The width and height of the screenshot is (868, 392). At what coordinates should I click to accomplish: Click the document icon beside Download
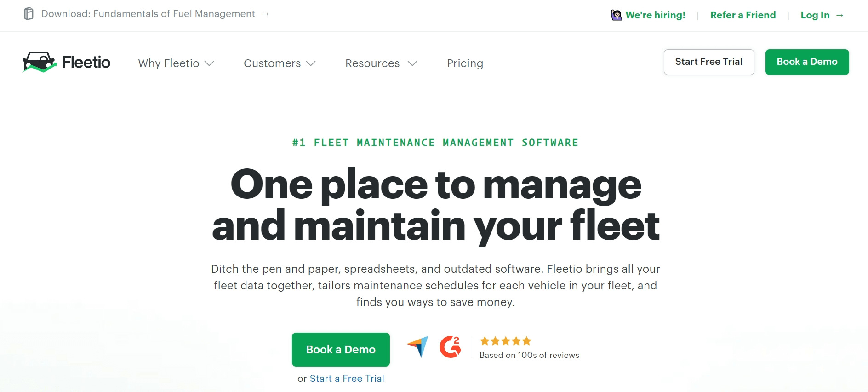click(x=29, y=14)
